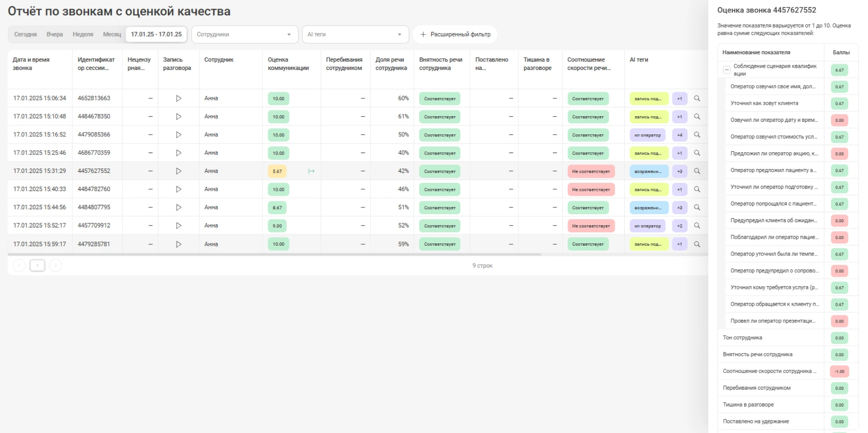The height and width of the screenshot is (433, 868).
Task: Click the green arrow icon beside score 5.67
Action: click(x=311, y=171)
